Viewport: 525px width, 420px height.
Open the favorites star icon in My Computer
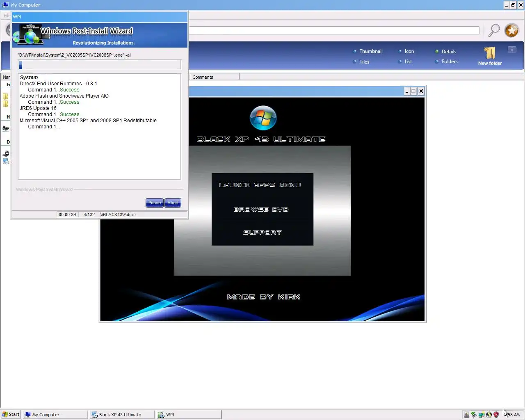coord(511,30)
